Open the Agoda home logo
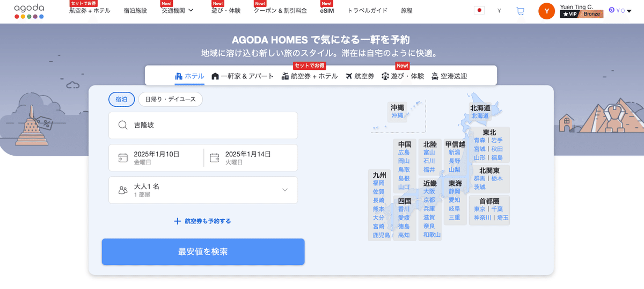This screenshot has height=289, width=644. pyautogui.click(x=29, y=11)
